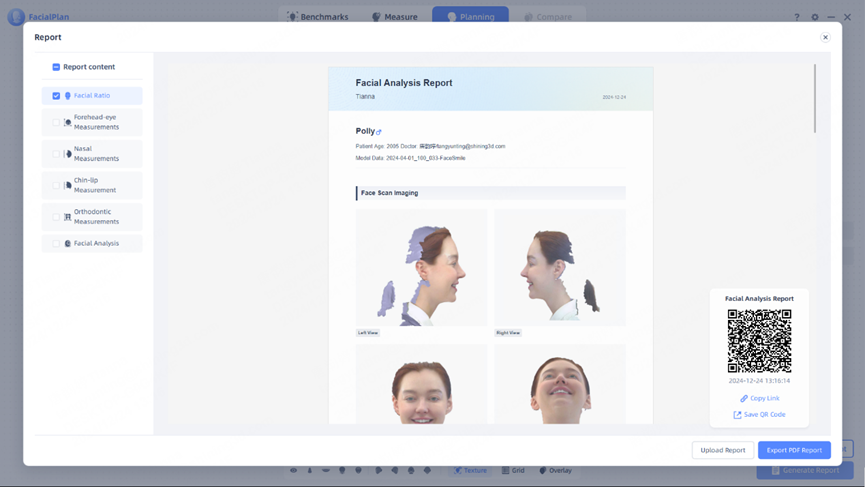Click the Orthodontic Measurements teeth icon
This screenshot has height=487, width=865.
68,217
